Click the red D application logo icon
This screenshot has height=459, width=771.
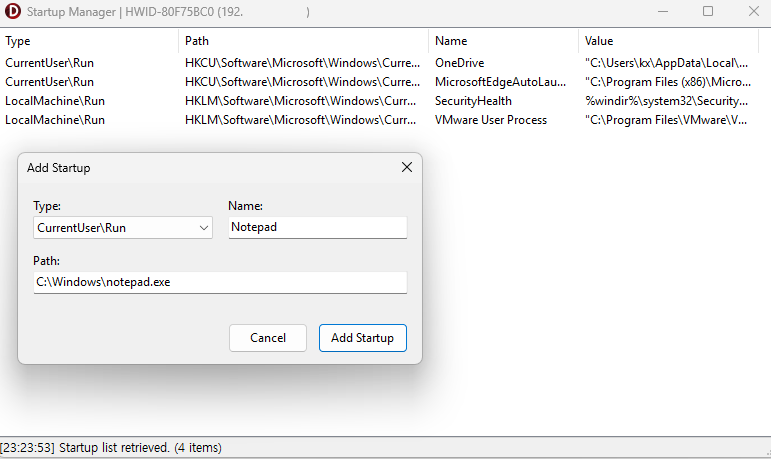12,11
